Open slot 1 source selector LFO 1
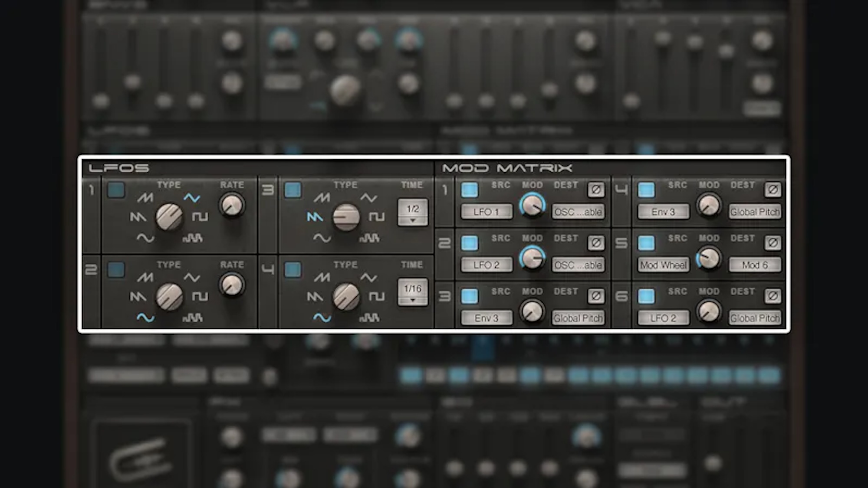868x488 pixels. pos(487,212)
